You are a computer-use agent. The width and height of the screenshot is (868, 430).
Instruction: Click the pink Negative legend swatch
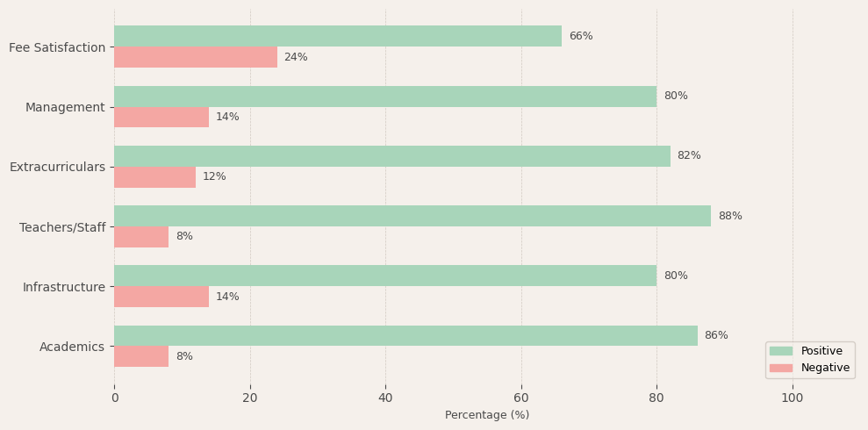point(779,369)
